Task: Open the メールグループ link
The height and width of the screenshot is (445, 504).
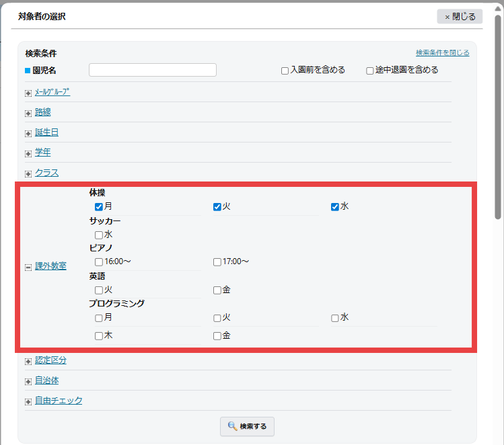Action: (x=52, y=92)
